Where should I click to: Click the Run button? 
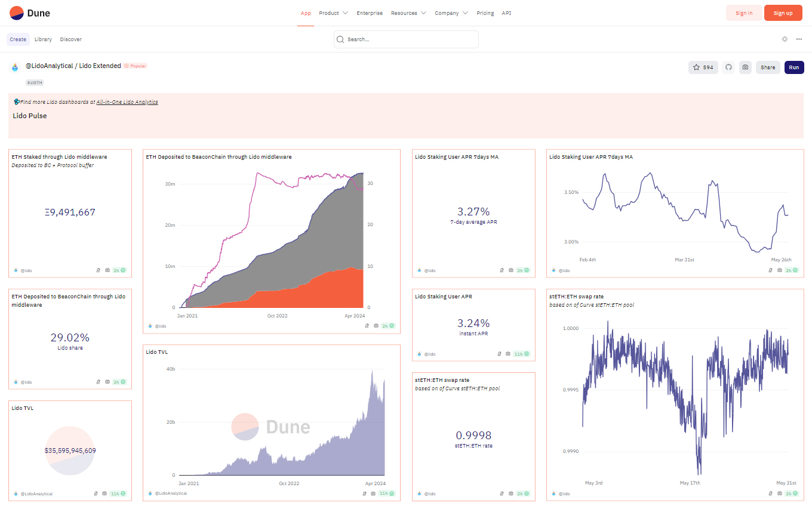pyautogui.click(x=794, y=67)
